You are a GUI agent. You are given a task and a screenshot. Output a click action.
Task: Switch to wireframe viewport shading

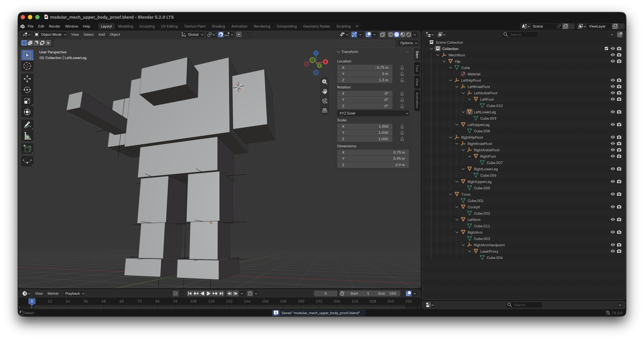point(390,35)
